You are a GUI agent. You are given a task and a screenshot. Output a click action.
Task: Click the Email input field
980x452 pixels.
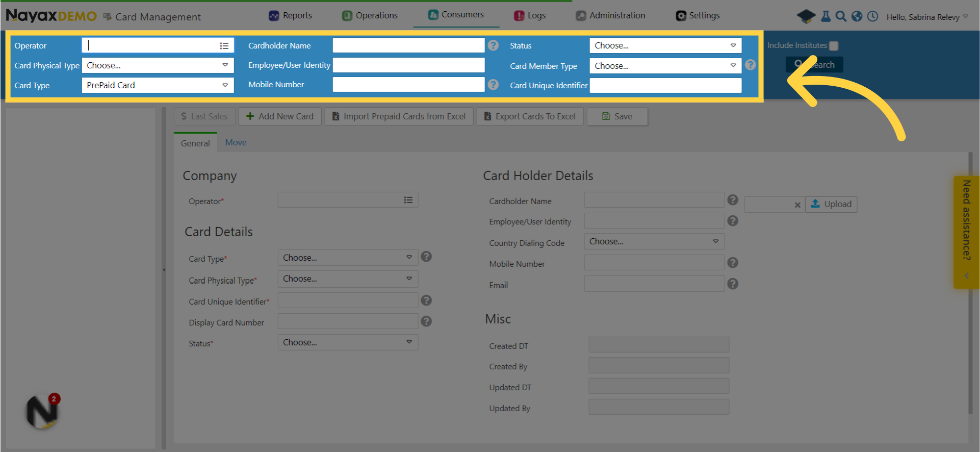coord(654,284)
